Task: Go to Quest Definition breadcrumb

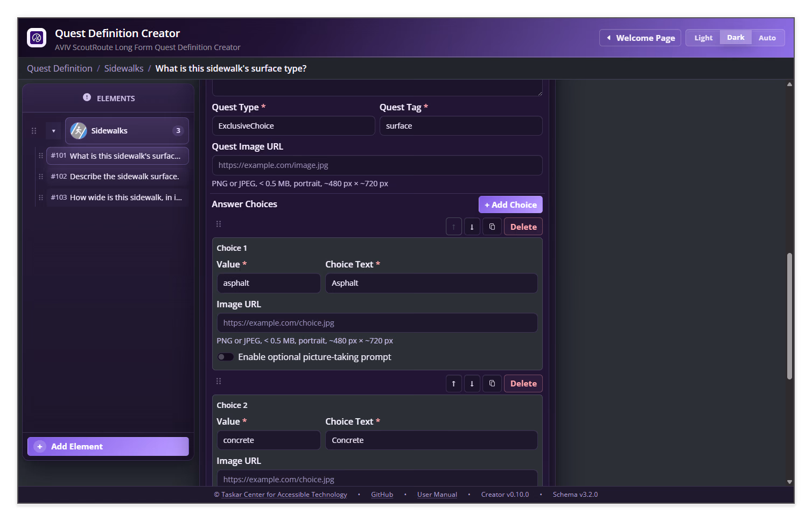Action: 60,68
